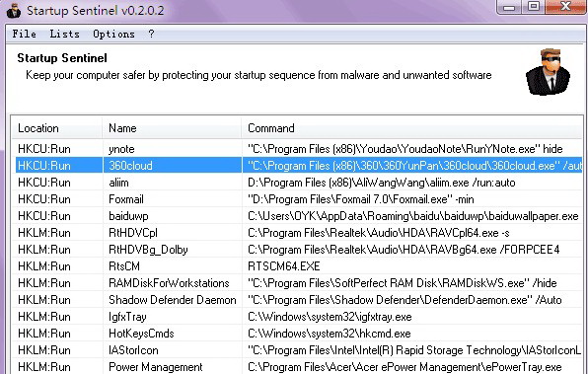Viewport: 588px width, 374px height.
Task: Click the DefenderDaemon.exe /Auto command
Action: pyautogui.click(x=404, y=300)
